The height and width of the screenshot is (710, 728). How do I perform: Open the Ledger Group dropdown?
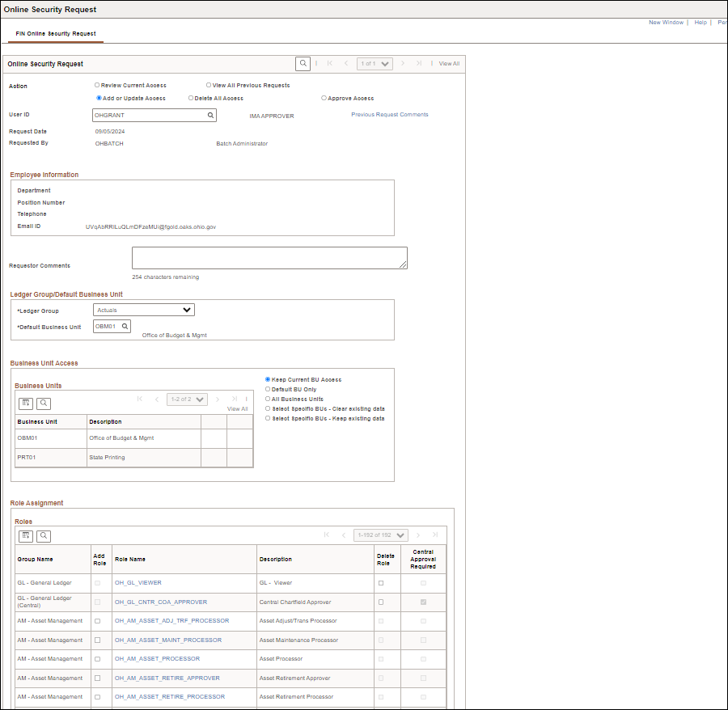(x=144, y=310)
